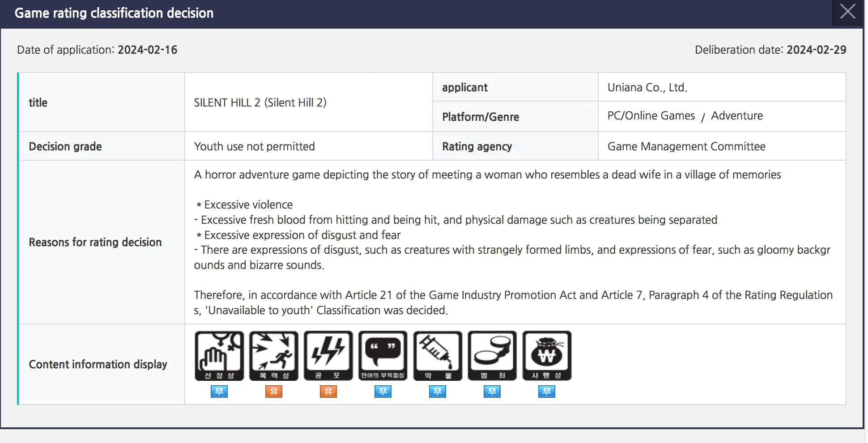Click the 'Decision grade' row label
This screenshot has height=443, width=868.
pyautogui.click(x=65, y=146)
